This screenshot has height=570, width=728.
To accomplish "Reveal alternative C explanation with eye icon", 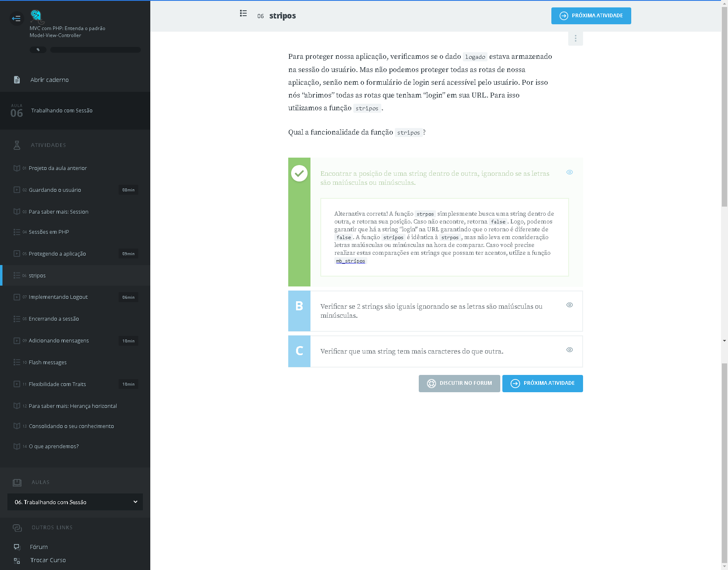I will pyautogui.click(x=569, y=350).
